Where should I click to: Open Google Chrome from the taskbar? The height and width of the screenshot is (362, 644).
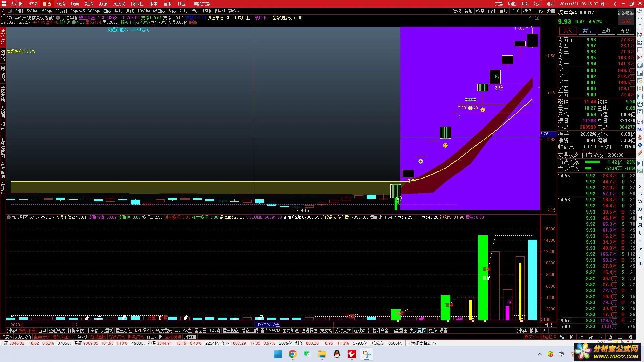click(292, 354)
